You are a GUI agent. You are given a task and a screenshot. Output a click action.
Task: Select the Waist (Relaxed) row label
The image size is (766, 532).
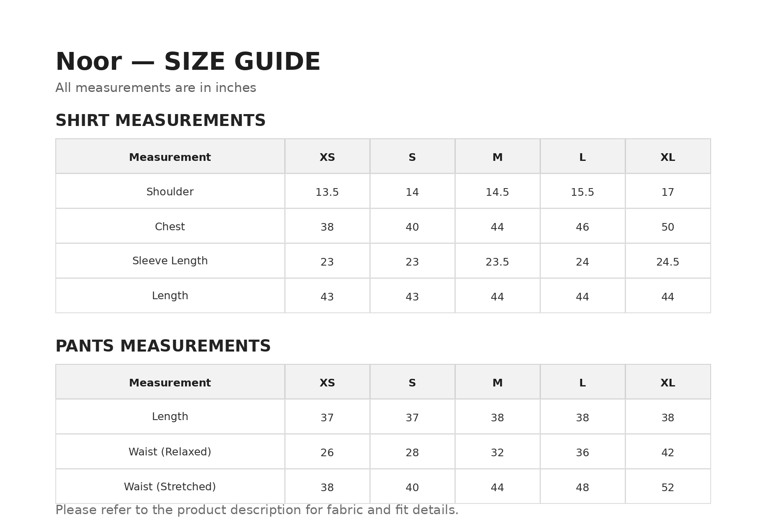tap(170, 452)
